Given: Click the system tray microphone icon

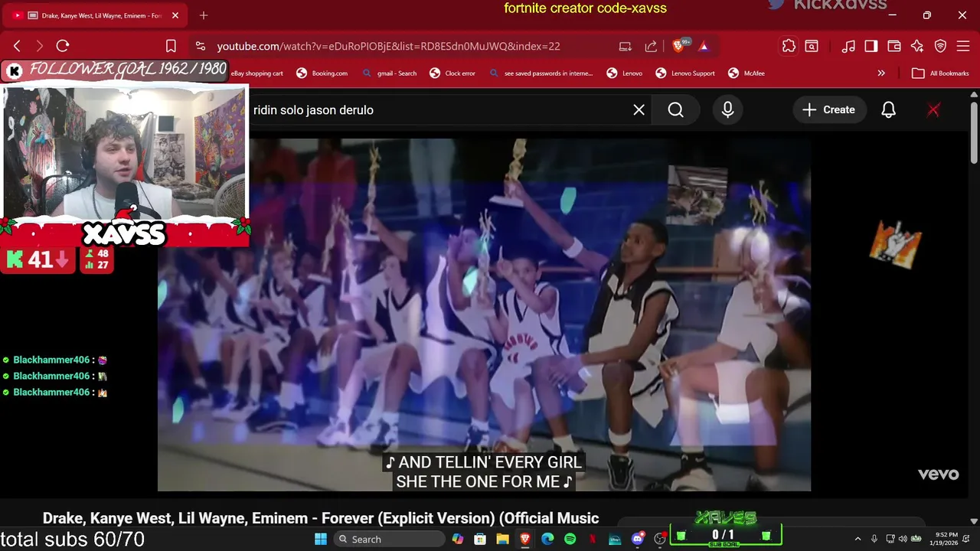Looking at the screenshot, I should coord(874,539).
